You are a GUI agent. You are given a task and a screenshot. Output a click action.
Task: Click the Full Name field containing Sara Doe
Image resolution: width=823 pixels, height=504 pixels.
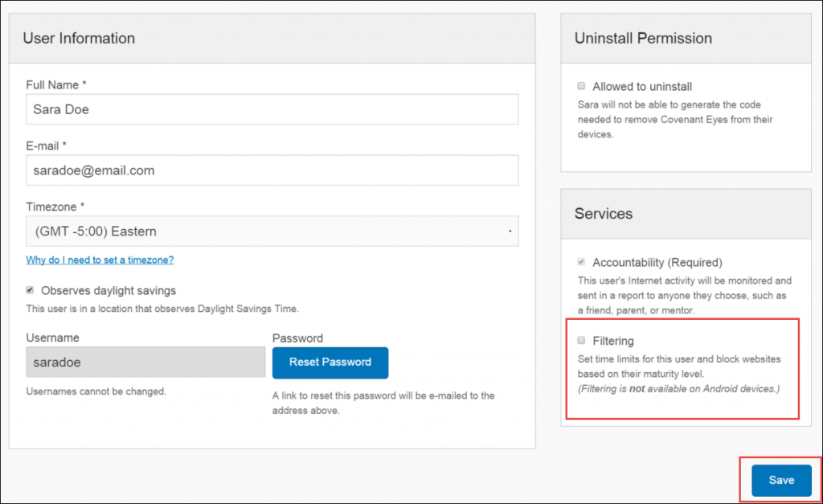272,109
